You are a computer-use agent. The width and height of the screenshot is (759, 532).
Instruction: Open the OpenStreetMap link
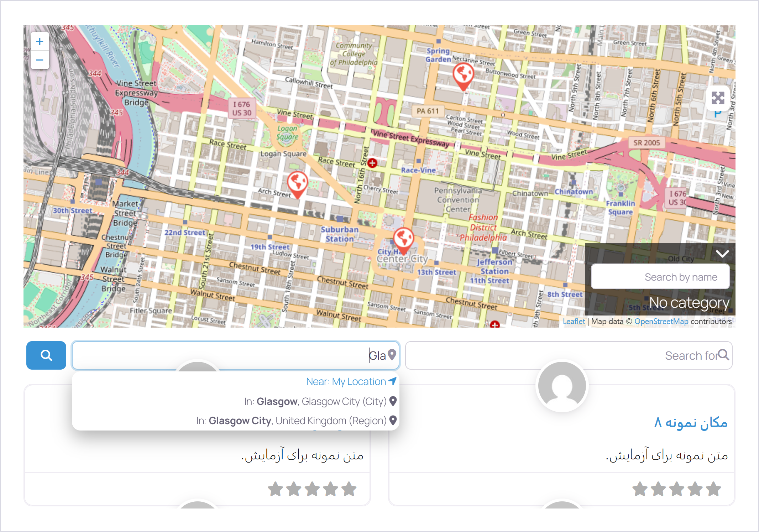coord(661,321)
